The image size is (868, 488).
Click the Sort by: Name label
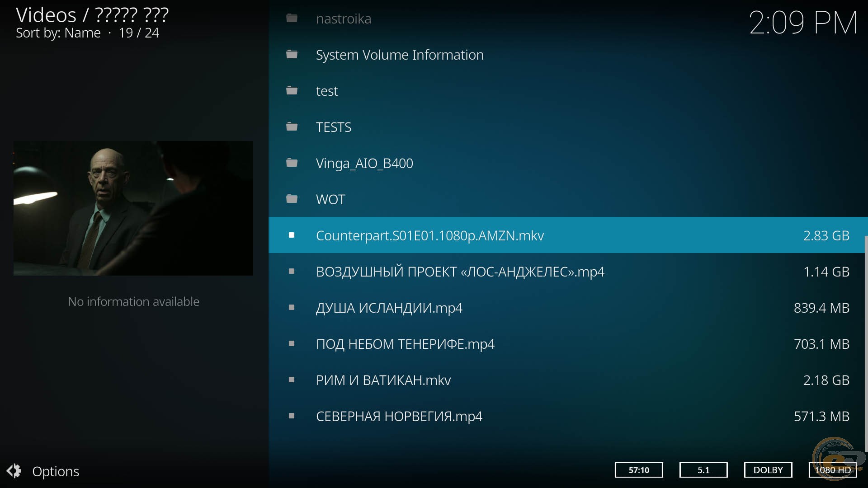[58, 33]
